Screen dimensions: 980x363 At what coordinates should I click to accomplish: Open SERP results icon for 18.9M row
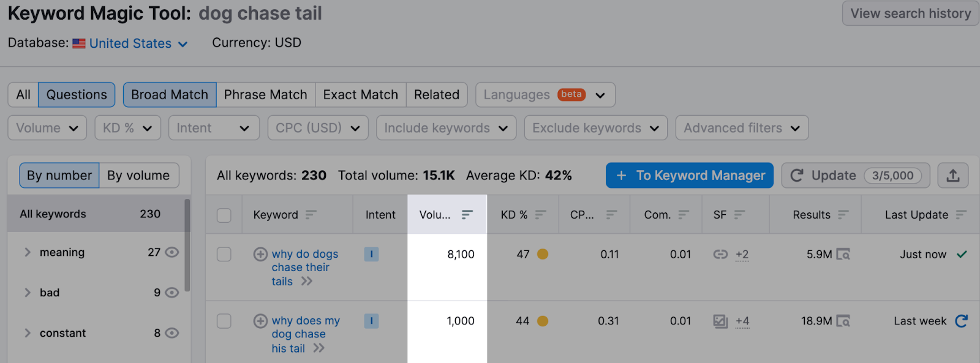click(x=843, y=321)
